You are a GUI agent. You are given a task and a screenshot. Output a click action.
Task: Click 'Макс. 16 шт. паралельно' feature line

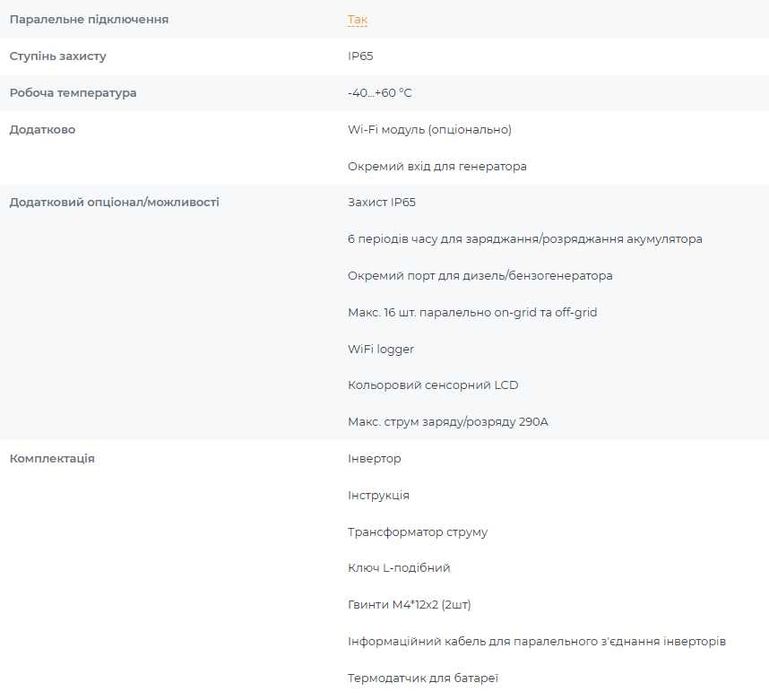point(472,312)
